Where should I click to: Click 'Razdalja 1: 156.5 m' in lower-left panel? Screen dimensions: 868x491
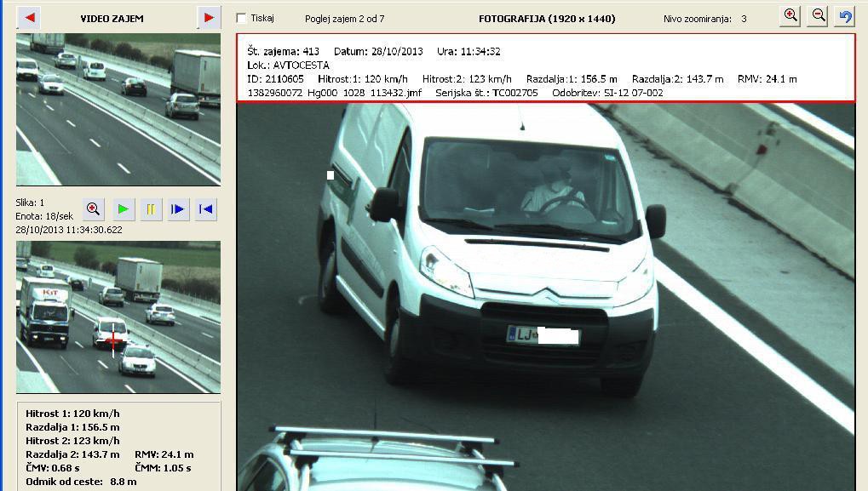tap(72, 427)
